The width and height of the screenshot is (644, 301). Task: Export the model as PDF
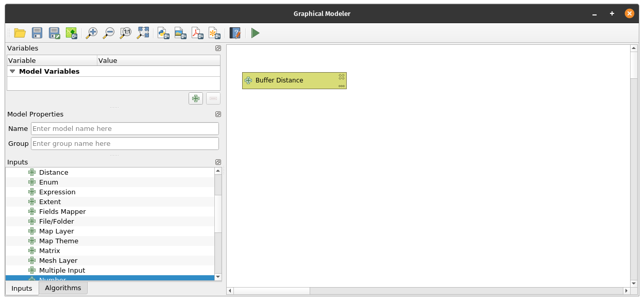[197, 34]
